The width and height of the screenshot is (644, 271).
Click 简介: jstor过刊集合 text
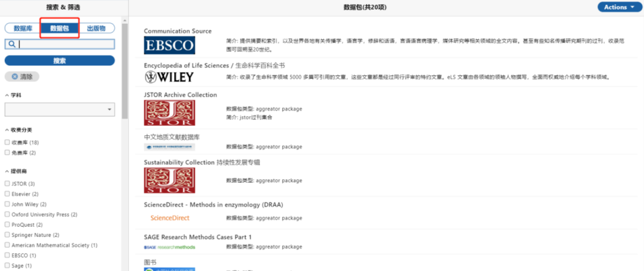(249, 117)
